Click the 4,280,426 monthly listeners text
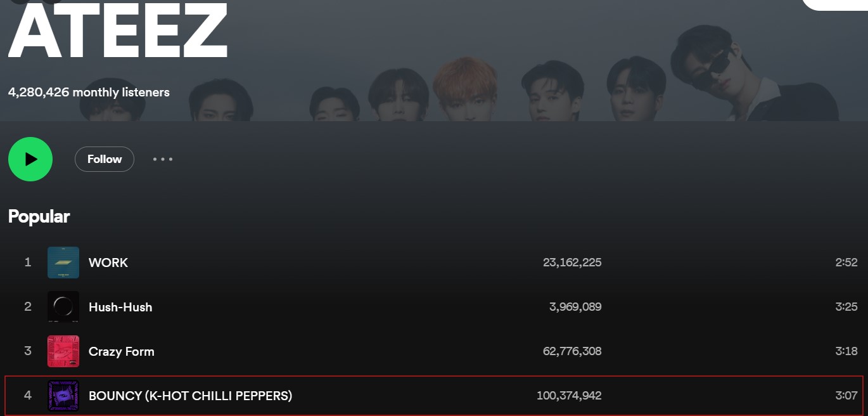Viewport: 868px width, 416px height. point(89,93)
